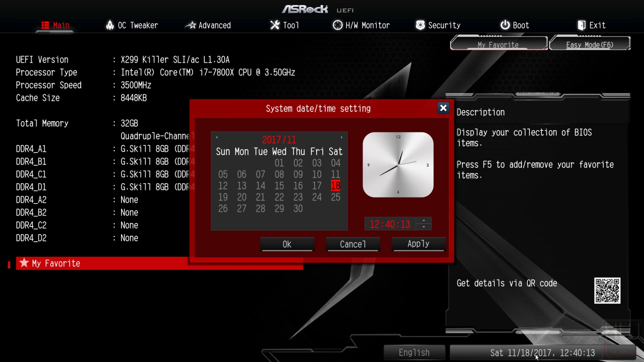Change language via the English button

coord(414,352)
